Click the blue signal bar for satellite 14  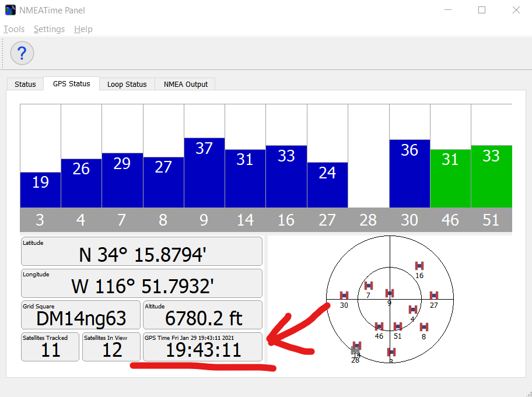coord(245,178)
